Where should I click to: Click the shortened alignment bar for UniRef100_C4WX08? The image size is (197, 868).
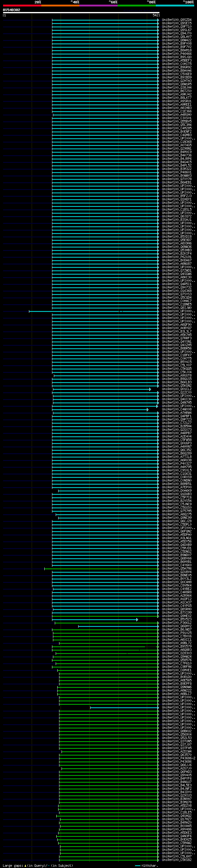click(x=100, y=410)
